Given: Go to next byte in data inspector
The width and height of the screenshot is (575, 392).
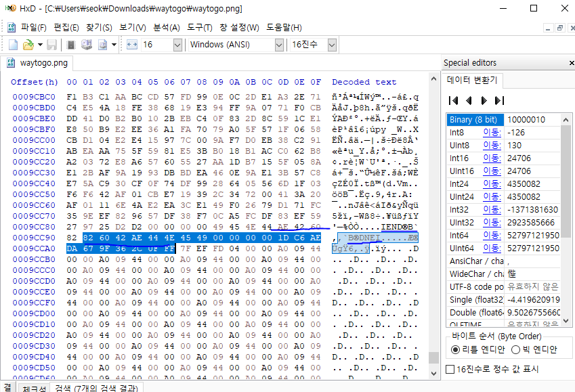Looking at the screenshot, I should [x=484, y=100].
